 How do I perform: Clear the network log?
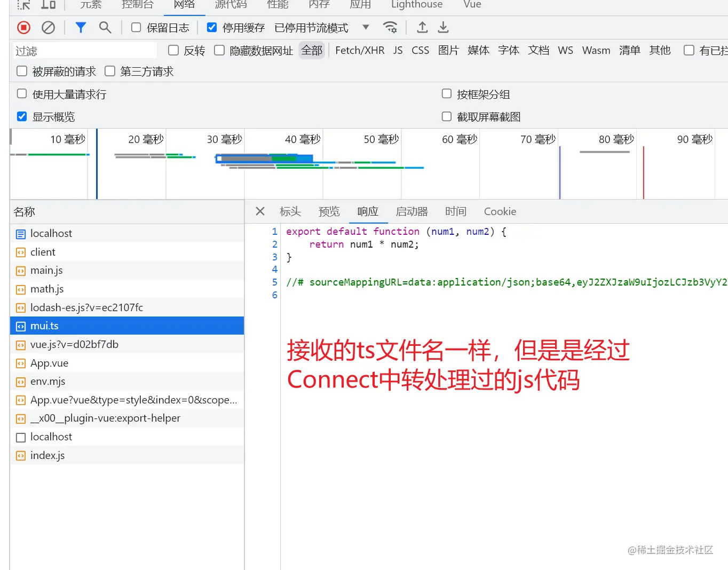(x=48, y=27)
